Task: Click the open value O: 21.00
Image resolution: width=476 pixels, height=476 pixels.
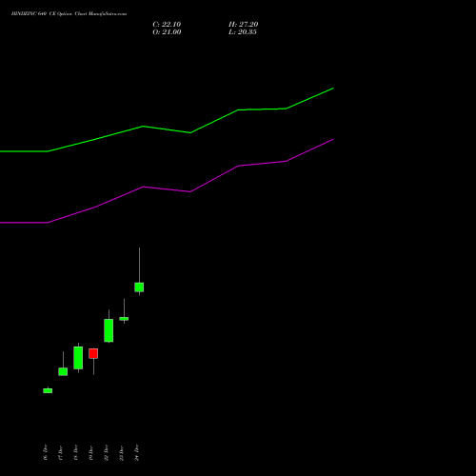Action: click(167, 32)
